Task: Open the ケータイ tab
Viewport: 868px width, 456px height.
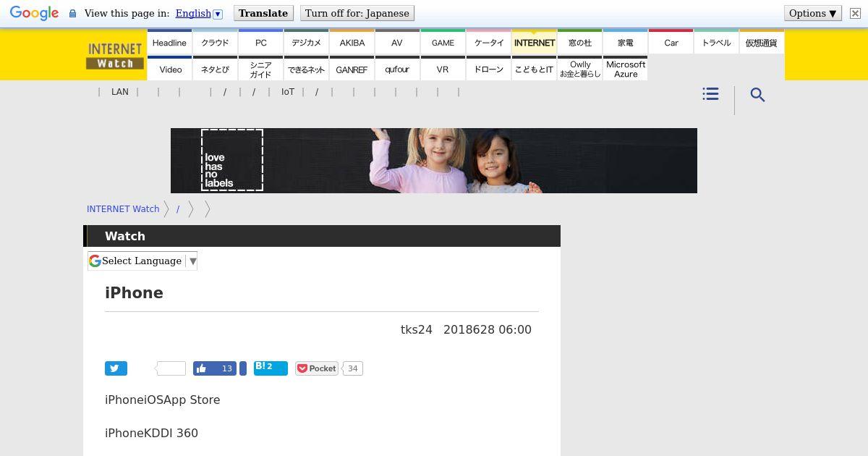Action: pos(488,42)
